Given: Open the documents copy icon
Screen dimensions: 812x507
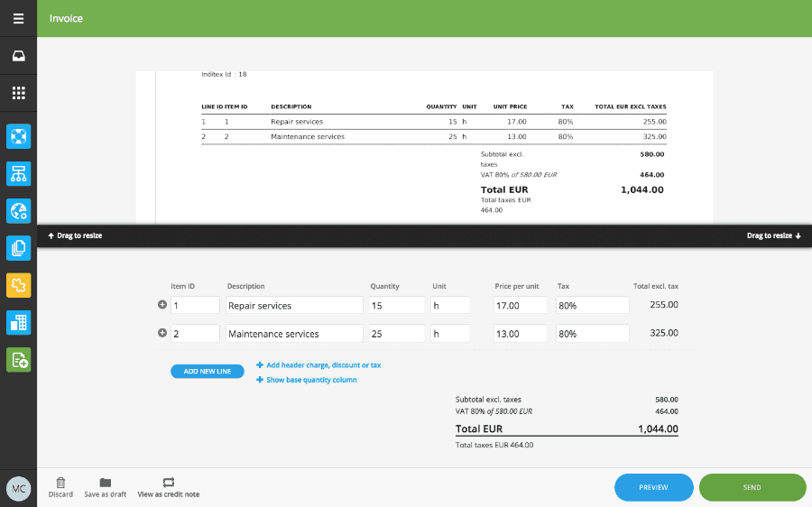Looking at the screenshot, I should (19, 249).
